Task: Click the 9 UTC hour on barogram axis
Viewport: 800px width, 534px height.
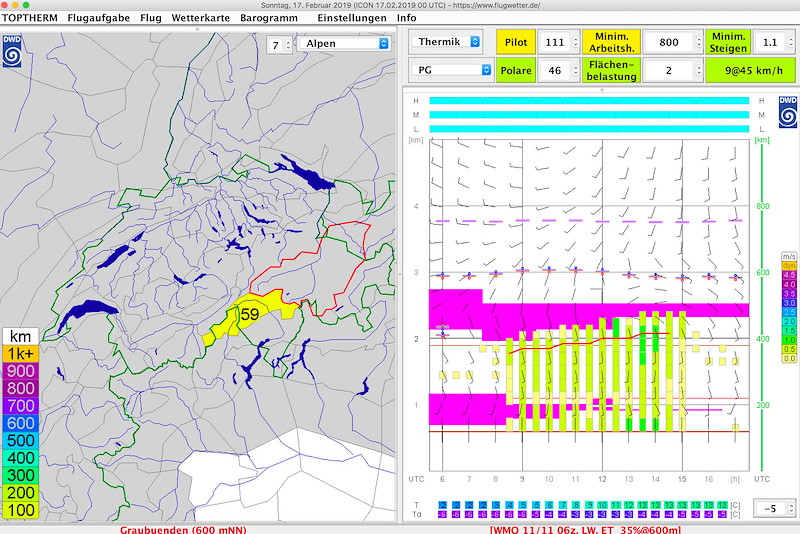Action: [x=522, y=479]
